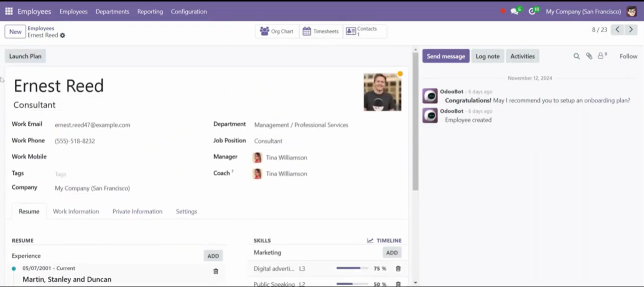Click the Tags input field
This screenshot has width=644, height=287.
tap(127, 174)
